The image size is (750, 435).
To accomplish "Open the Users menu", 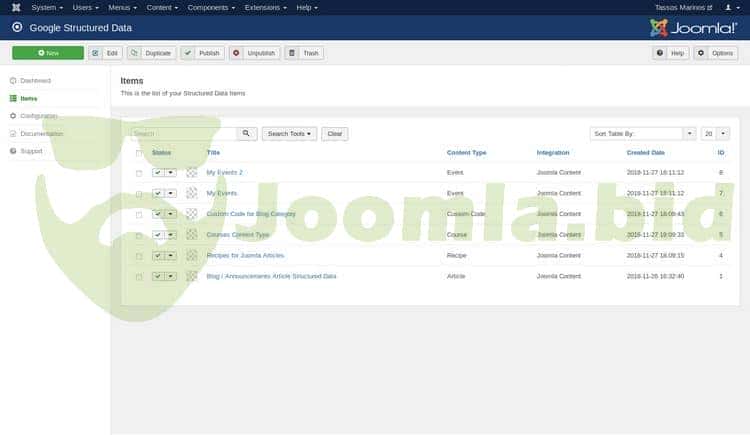I will point(86,8).
